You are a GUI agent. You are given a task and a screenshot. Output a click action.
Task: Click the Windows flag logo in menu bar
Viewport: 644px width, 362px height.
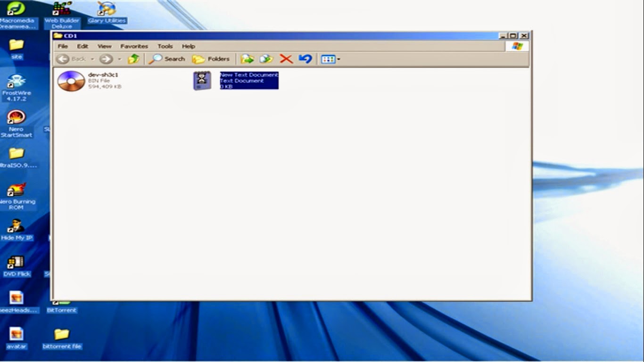[x=517, y=46]
